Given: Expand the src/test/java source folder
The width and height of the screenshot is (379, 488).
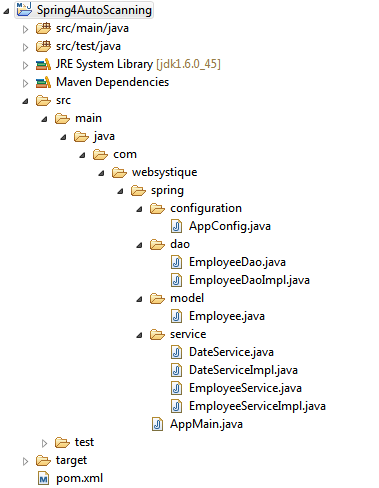Looking at the screenshot, I should pos(25,47).
